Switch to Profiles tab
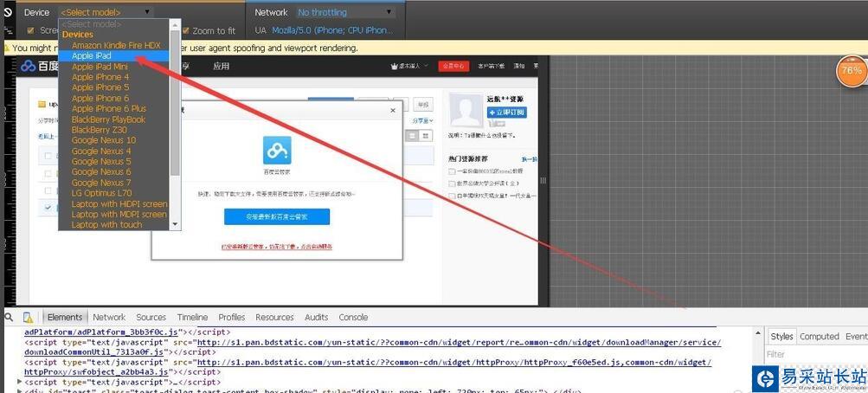The image size is (868, 393). [x=231, y=317]
